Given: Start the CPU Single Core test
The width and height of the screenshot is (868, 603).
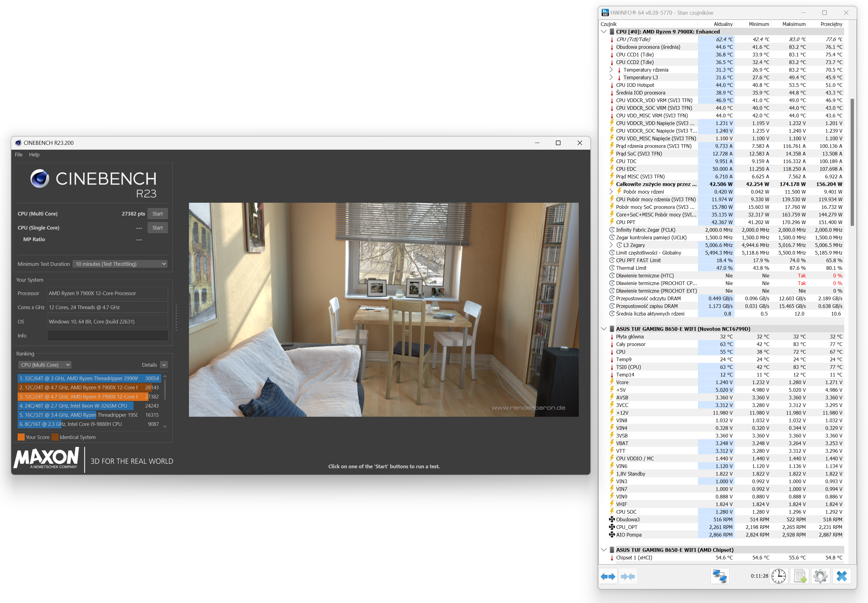Looking at the screenshot, I should coord(157,228).
